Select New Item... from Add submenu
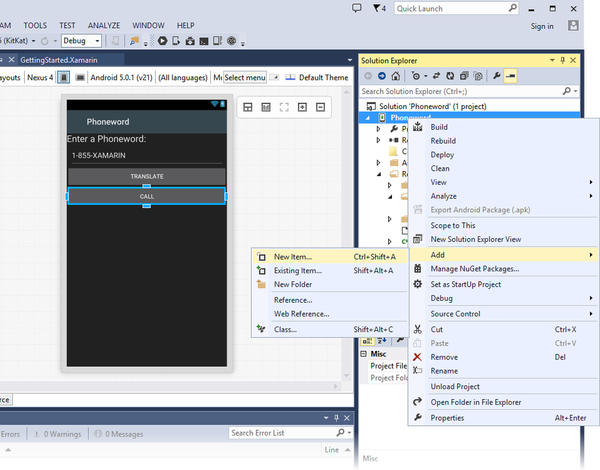 tap(292, 257)
